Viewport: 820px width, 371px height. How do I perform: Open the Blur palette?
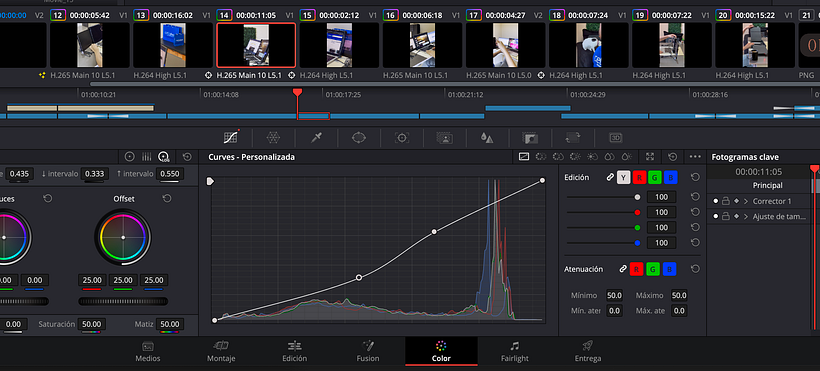click(x=487, y=138)
